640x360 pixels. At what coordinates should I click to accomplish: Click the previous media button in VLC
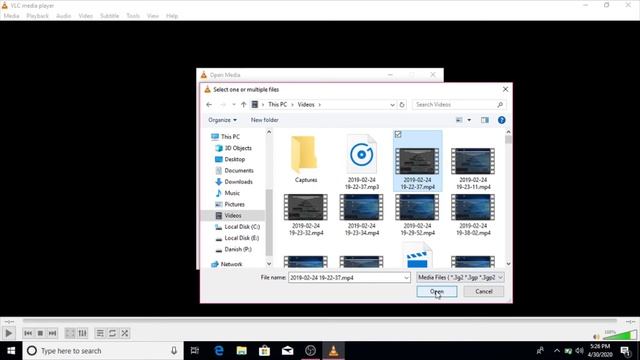(28, 333)
